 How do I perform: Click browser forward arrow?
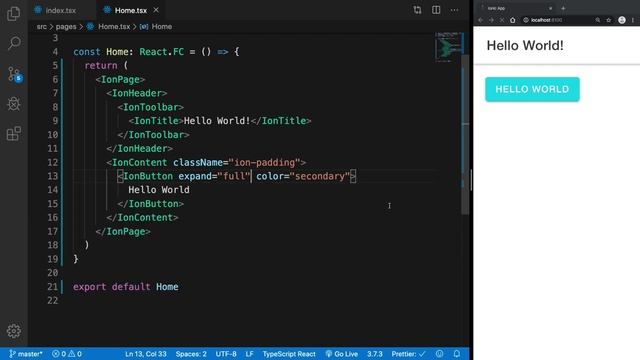pyautogui.click(x=491, y=20)
